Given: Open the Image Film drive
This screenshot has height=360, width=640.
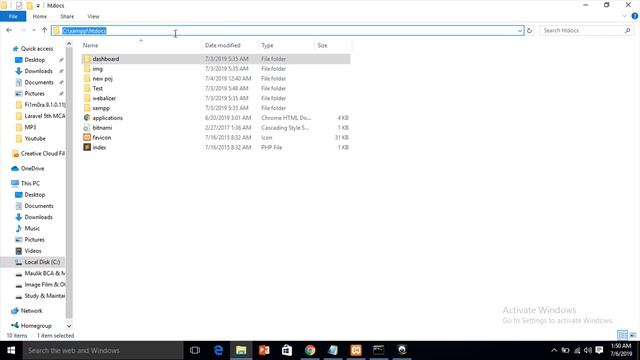Looking at the screenshot, I should (44, 284).
